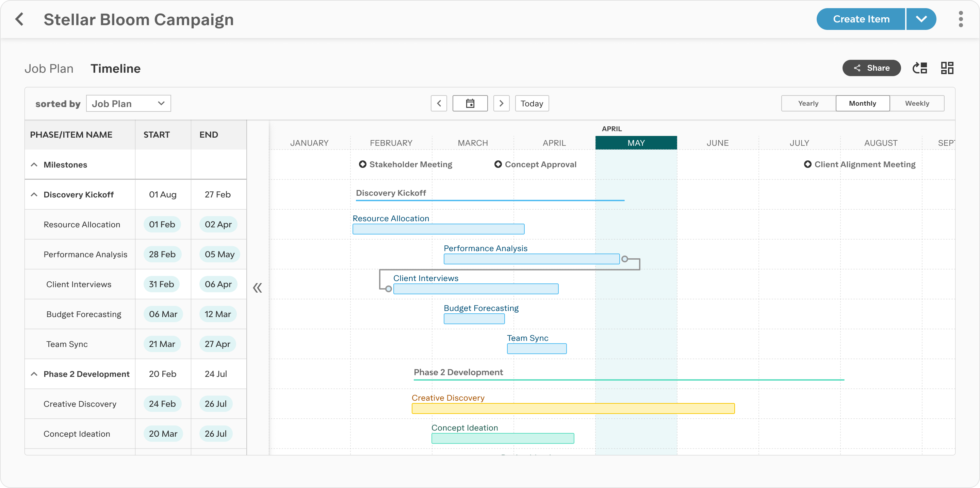Screen dimensions: 980x488
Task: Select the Stakeholder Meeting milestone marker
Action: pyautogui.click(x=362, y=164)
